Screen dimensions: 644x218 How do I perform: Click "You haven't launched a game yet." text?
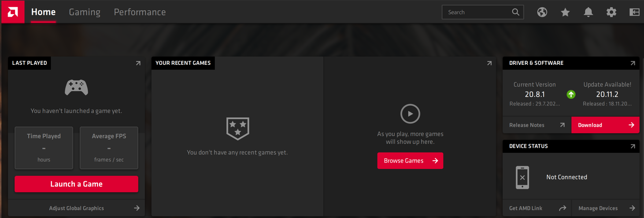(76, 111)
